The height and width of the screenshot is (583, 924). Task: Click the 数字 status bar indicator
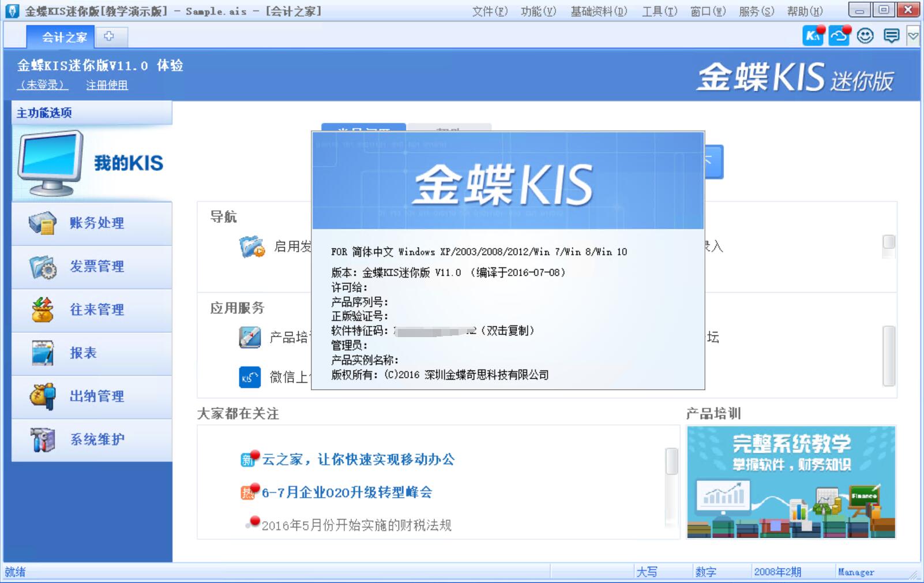706,572
